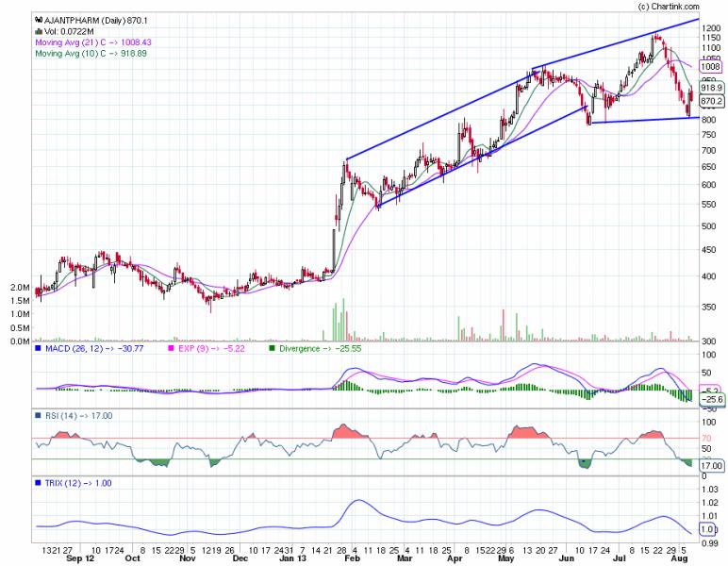Screen dimensions: 728x566
Task: Click the 400 price axis label
Action: point(708,276)
